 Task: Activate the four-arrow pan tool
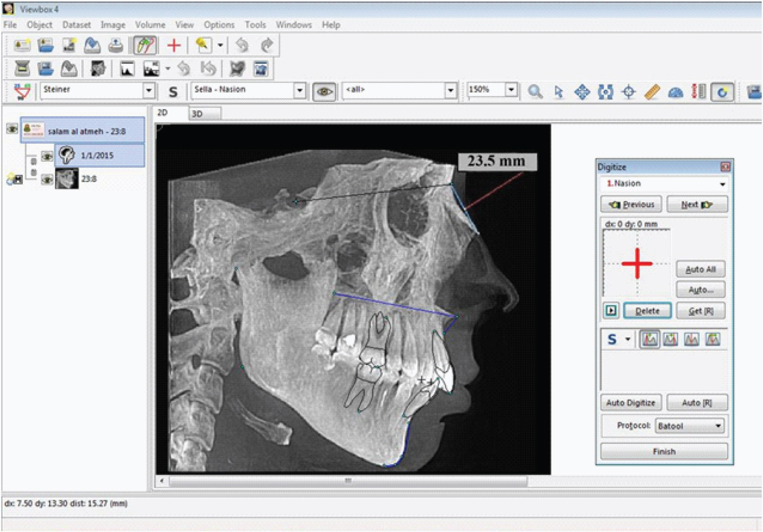pos(582,92)
